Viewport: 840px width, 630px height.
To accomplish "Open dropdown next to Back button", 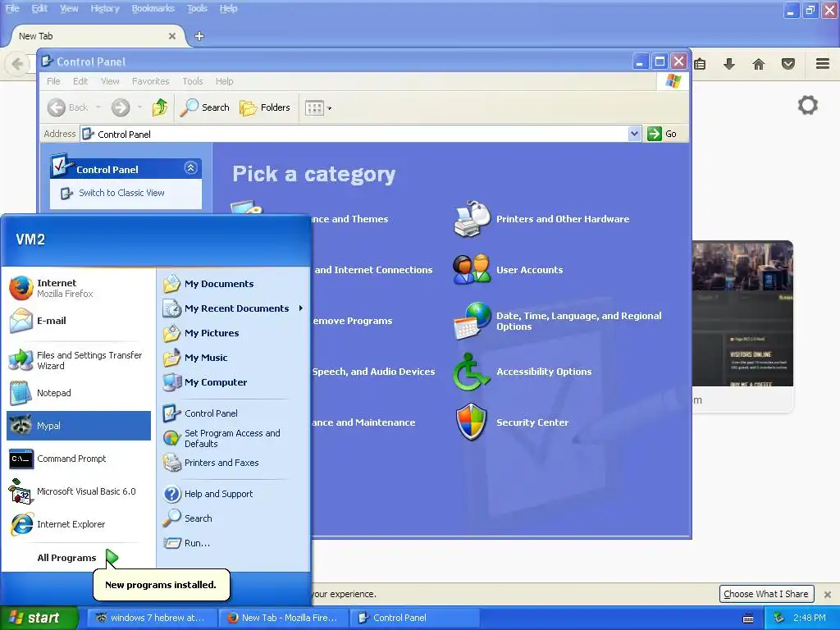I will 98,107.
